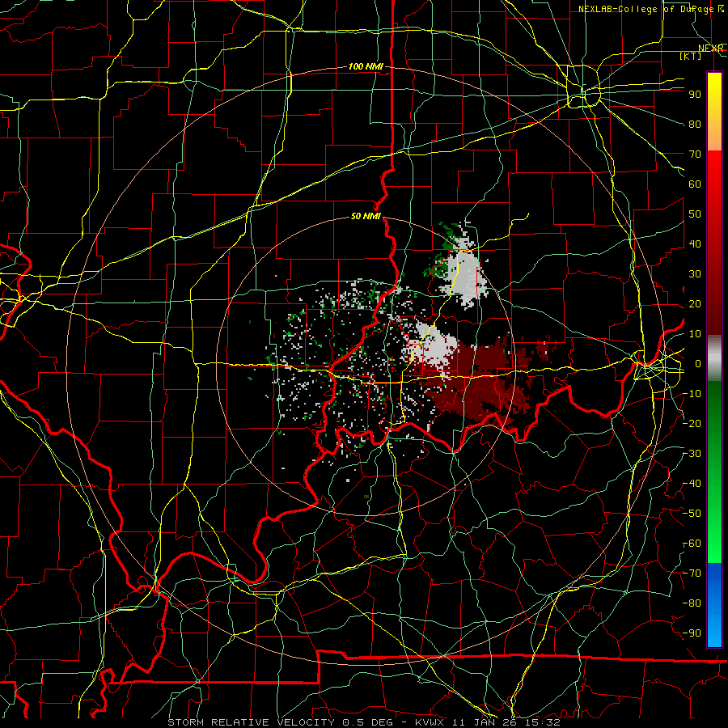Viewport: 728px width, 728px height.
Task: Click the 80 value on the velocity scale
Action: [x=695, y=125]
